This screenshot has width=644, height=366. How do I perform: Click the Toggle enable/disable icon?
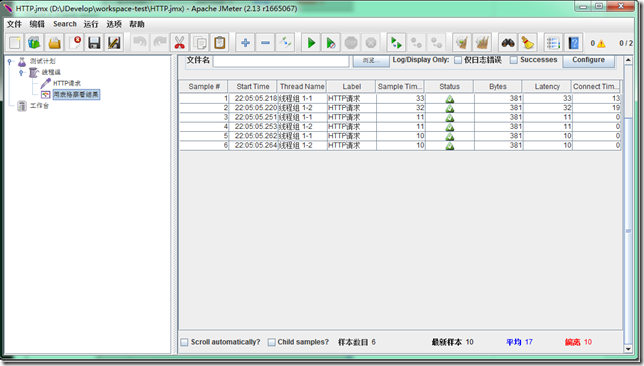coord(285,43)
